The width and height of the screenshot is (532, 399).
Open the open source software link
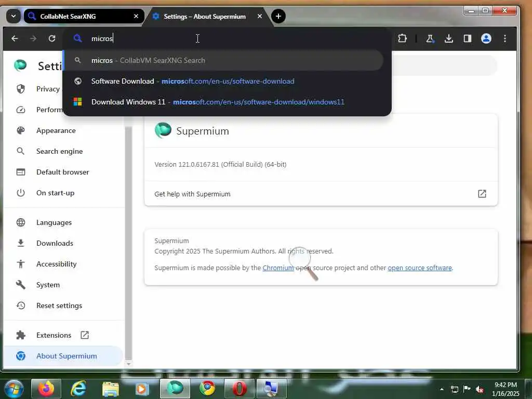click(x=420, y=268)
